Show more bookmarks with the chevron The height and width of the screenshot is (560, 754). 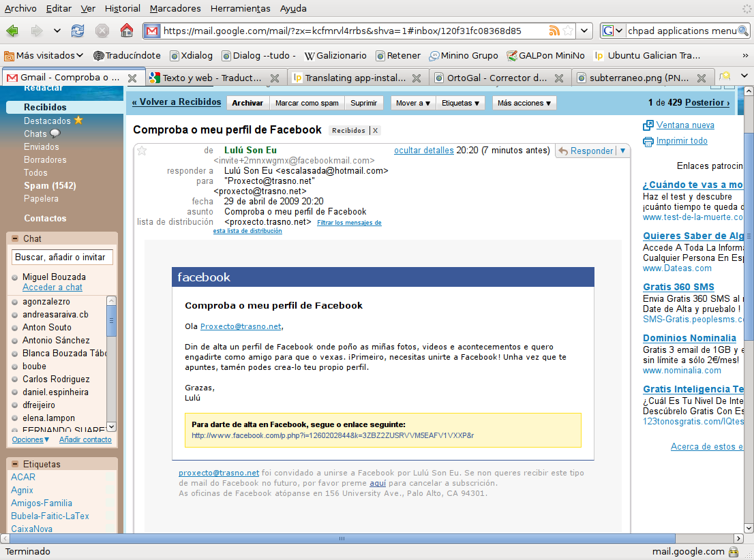point(745,56)
